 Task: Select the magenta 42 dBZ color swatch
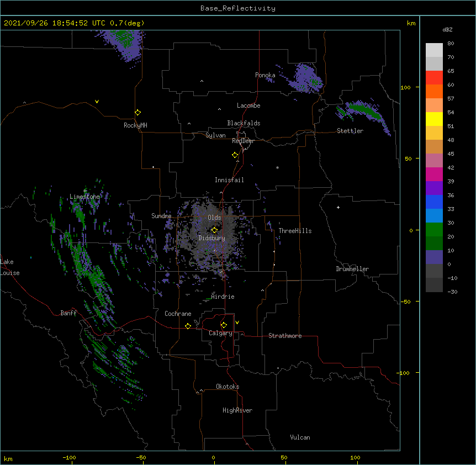[434, 174]
